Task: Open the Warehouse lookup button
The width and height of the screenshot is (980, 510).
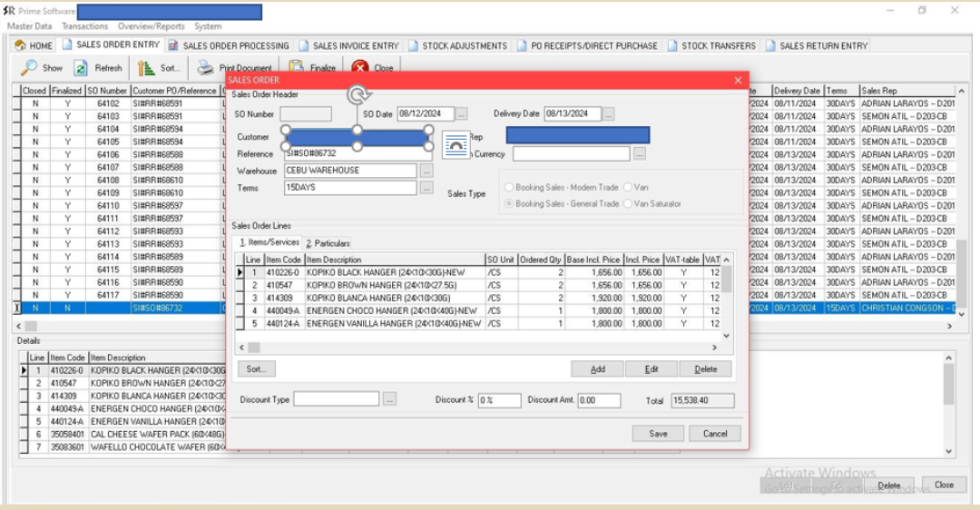Action: (426, 171)
